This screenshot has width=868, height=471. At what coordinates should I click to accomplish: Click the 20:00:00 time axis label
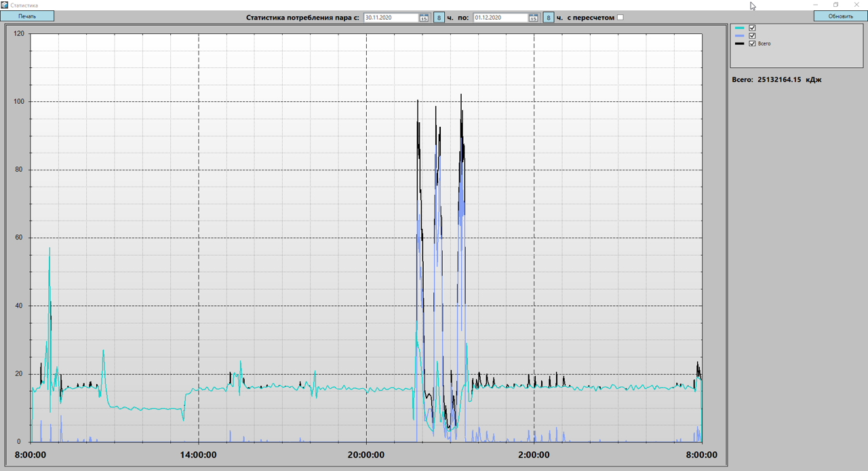(366, 455)
